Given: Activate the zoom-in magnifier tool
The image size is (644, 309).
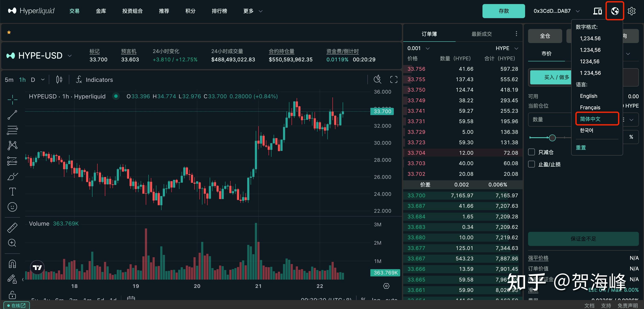Looking at the screenshot, I should tap(12, 243).
